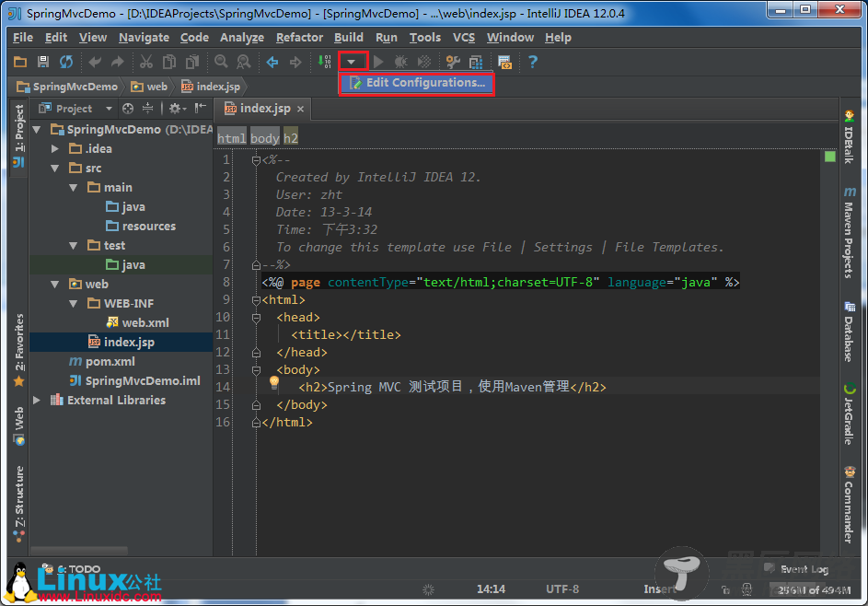Select resources folder in project tree
Image resolution: width=868 pixels, height=606 pixels.
click(x=141, y=226)
